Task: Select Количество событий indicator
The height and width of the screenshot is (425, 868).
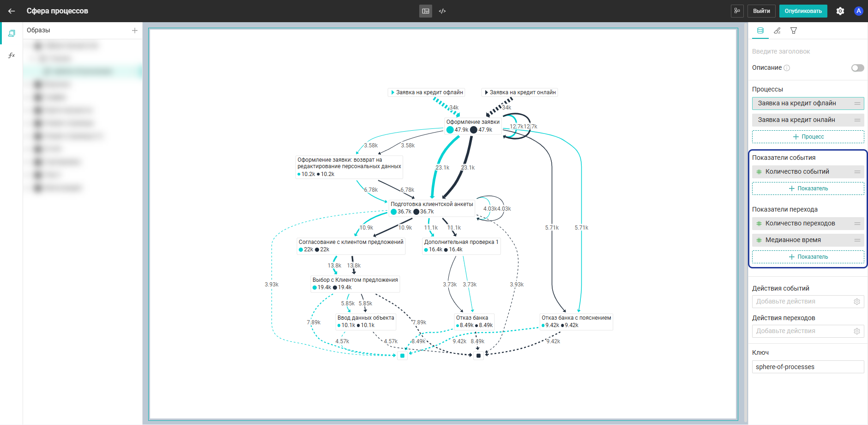Action: pos(808,172)
